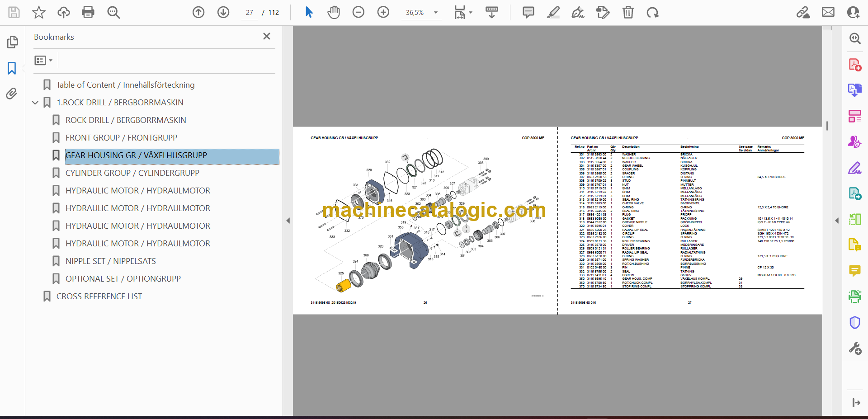Close the Bookmarks panel

coord(267,36)
